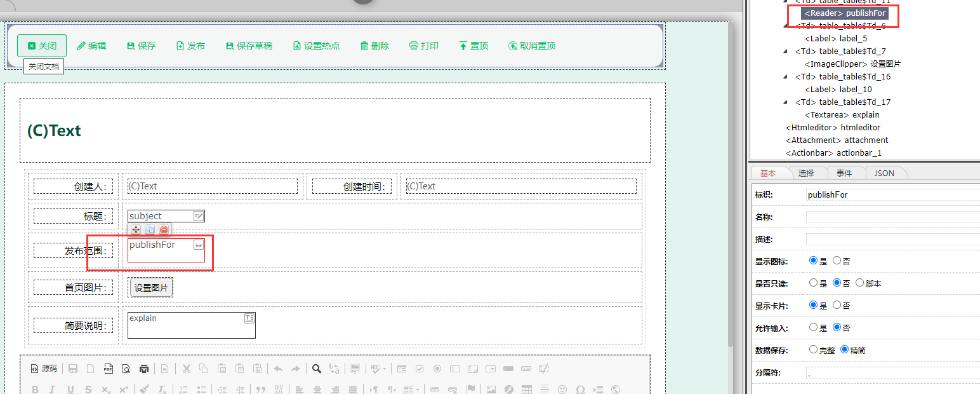Select 是 for 显示图标 option
Viewport: 980px width, 394px height.
[x=814, y=261]
